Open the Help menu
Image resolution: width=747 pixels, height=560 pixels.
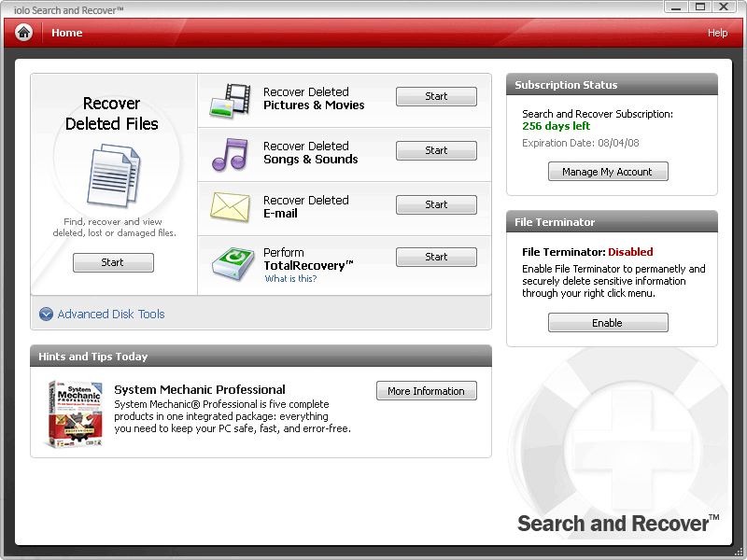(717, 33)
